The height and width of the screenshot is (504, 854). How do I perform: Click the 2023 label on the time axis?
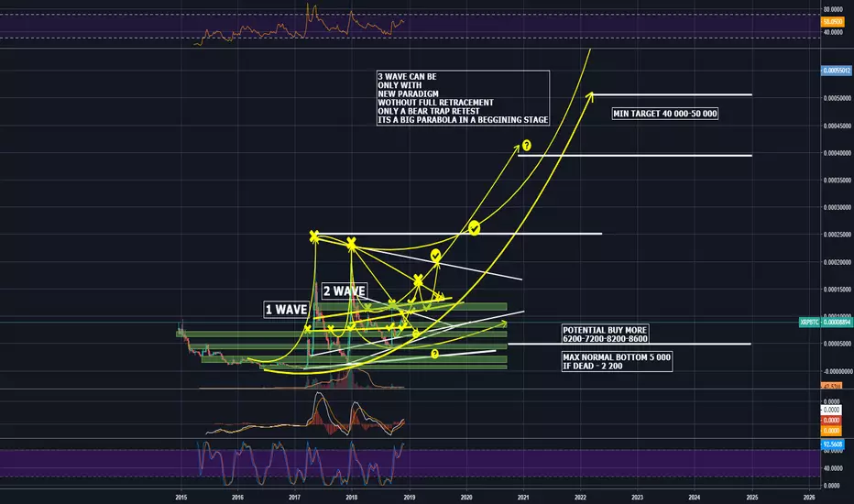click(x=637, y=497)
